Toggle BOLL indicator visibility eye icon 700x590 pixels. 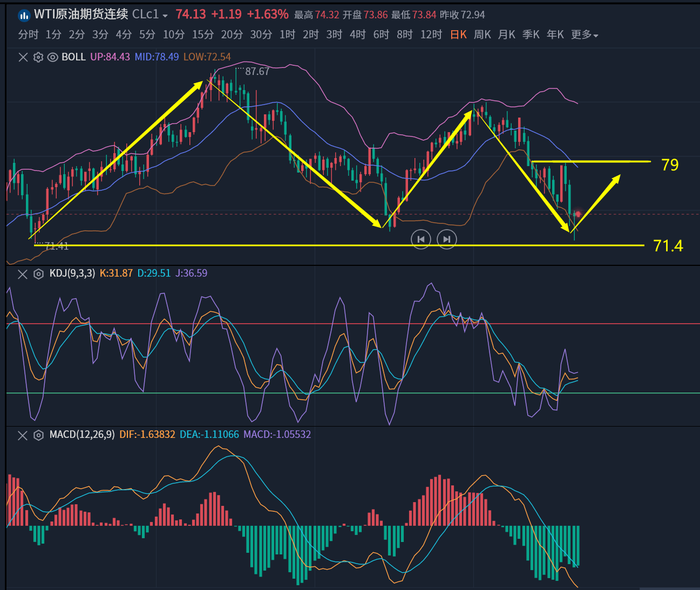pyautogui.click(x=53, y=57)
